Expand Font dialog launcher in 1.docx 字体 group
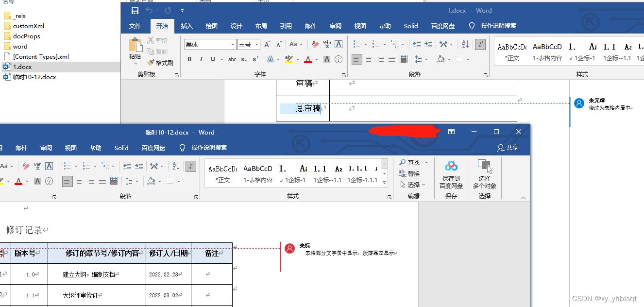Screen dimensions: 644x307 (344, 75)
